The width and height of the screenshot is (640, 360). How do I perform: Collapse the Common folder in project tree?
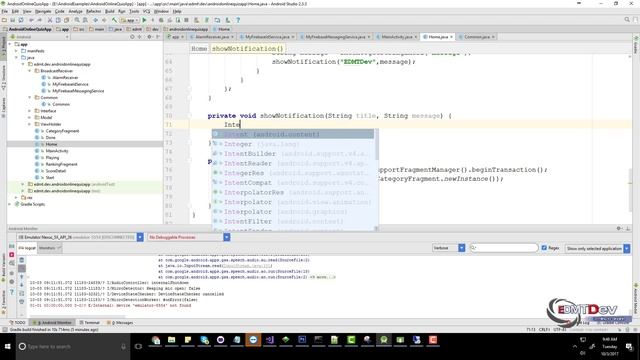(x=30, y=98)
